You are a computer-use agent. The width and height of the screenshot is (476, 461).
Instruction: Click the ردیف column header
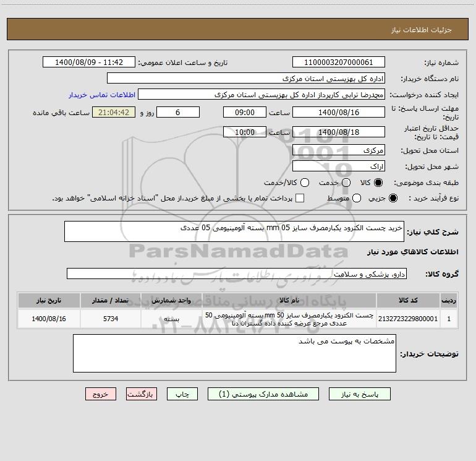[x=449, y=300]
